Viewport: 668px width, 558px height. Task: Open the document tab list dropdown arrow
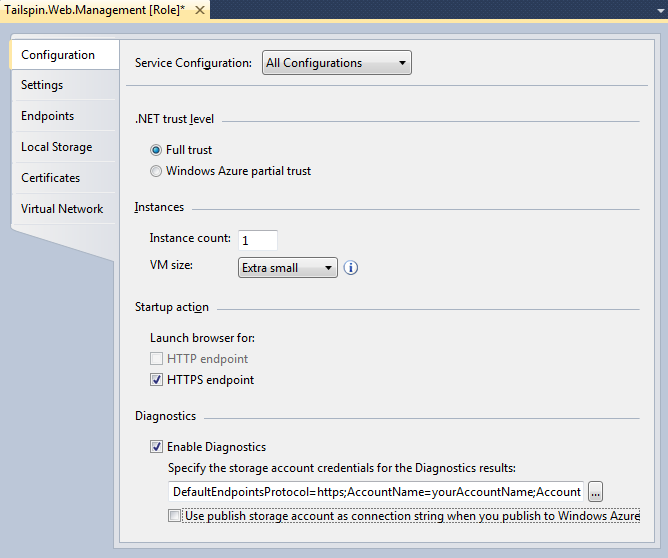point(661,11)
